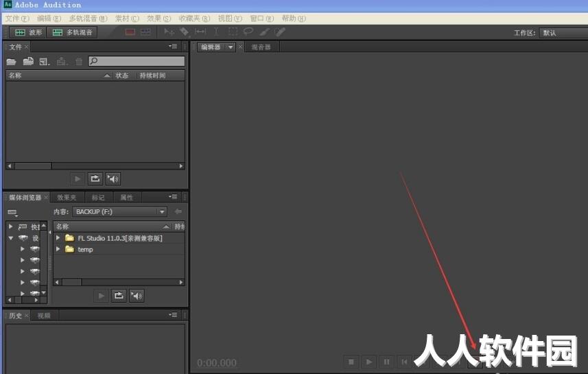Open the Media Browser panel options menu

(x=173, y=196)
